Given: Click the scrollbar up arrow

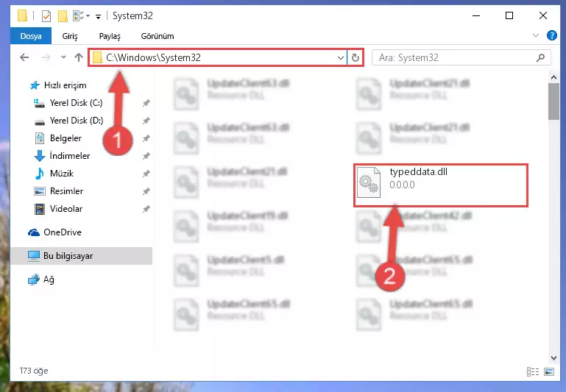Looking at the screenshot, I should click(553, 77).
